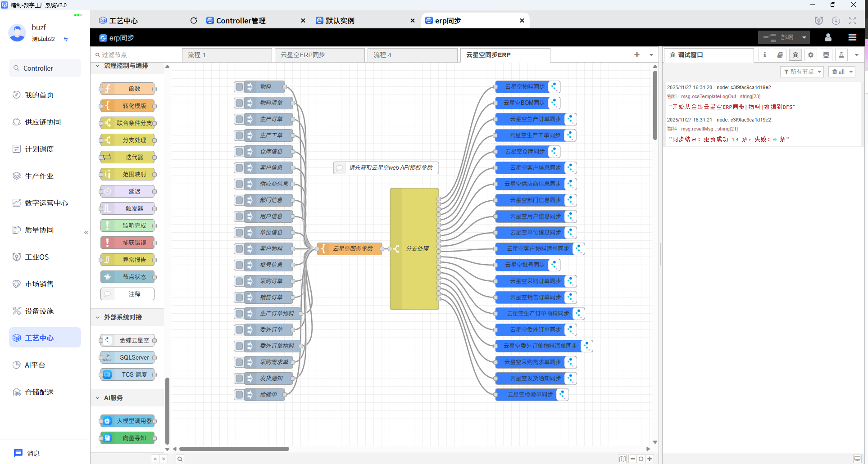868x464 pixels.
Task: Trigger the 物料 inject node button
Action: (x=239, y=87)
